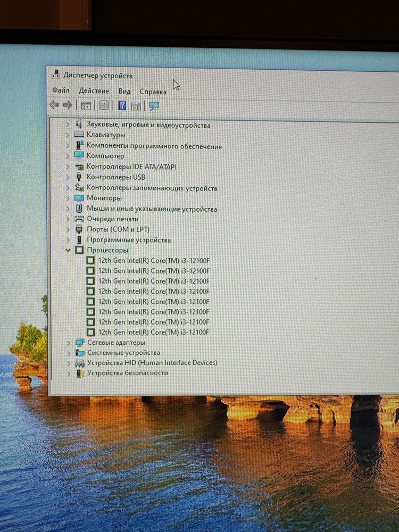Click the Properties toolbar icon
The image size is (399, 532).
coord(104,105)
